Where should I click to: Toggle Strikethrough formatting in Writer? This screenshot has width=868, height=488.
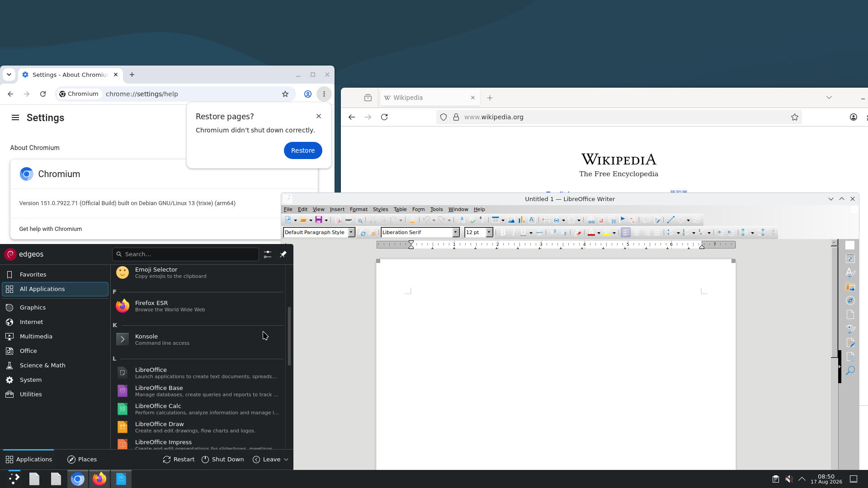tap(539, 233)
